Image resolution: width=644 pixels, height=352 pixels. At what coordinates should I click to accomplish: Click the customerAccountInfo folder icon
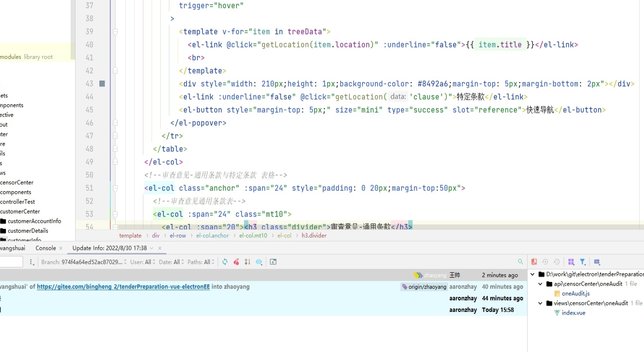tap(3, 221)
